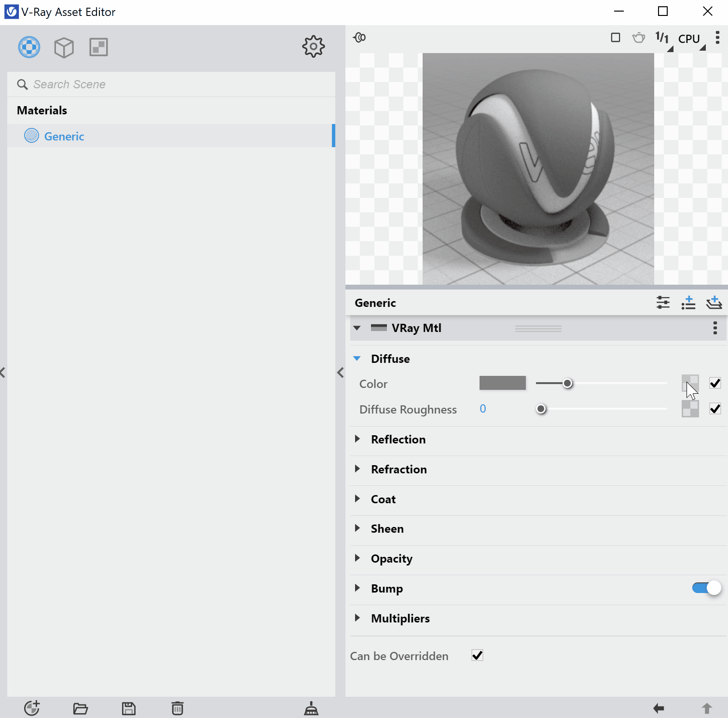
Task: Open preview panel three-dot menu
Action: pyautogui.click(x=717, y=38)
